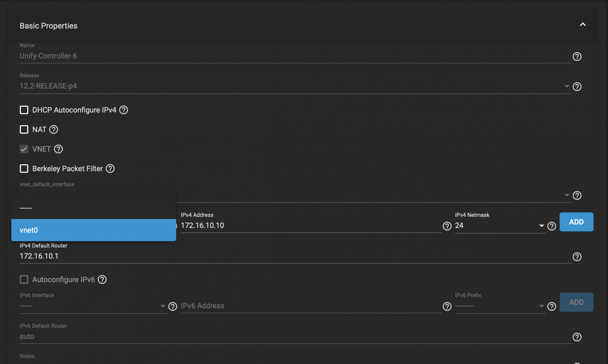
Task: Expand the vnet_default_interface dropdown arrow
Action: click(x=567, y=195)
